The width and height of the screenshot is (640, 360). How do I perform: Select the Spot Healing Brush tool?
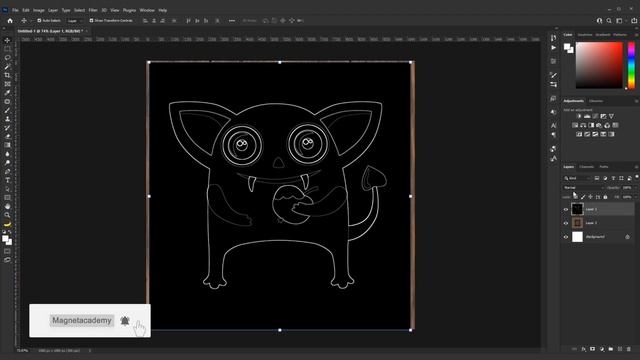point(7,101)
